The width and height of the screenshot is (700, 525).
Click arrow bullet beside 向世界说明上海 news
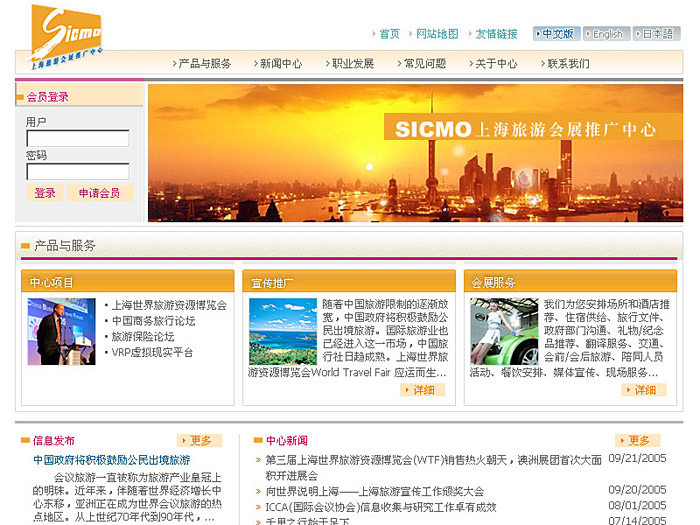258,492
